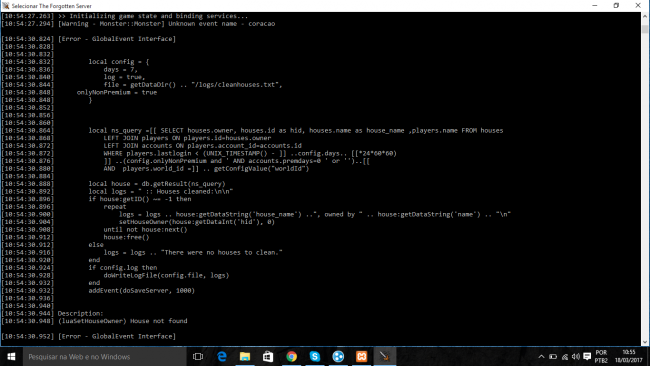The height and width of the screenshot is (366, 650).
Task: Select The Forgotten Server taskbar icon
Action: point(385,356)
